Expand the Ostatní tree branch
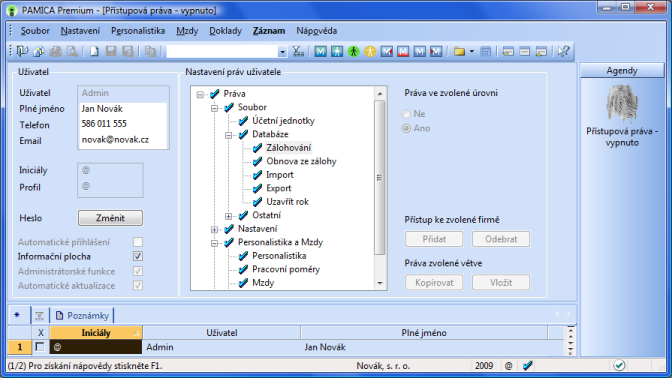 click(x=228, y=216)
